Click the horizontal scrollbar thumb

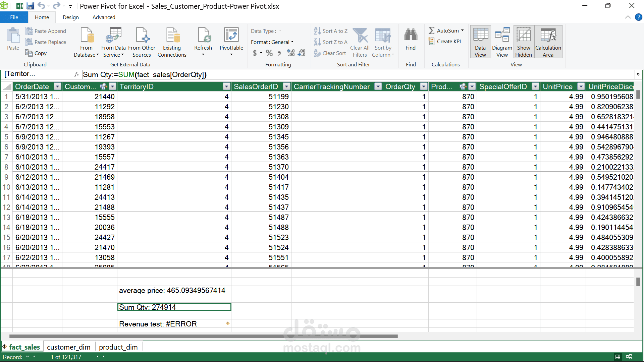(x=203, y=336)
